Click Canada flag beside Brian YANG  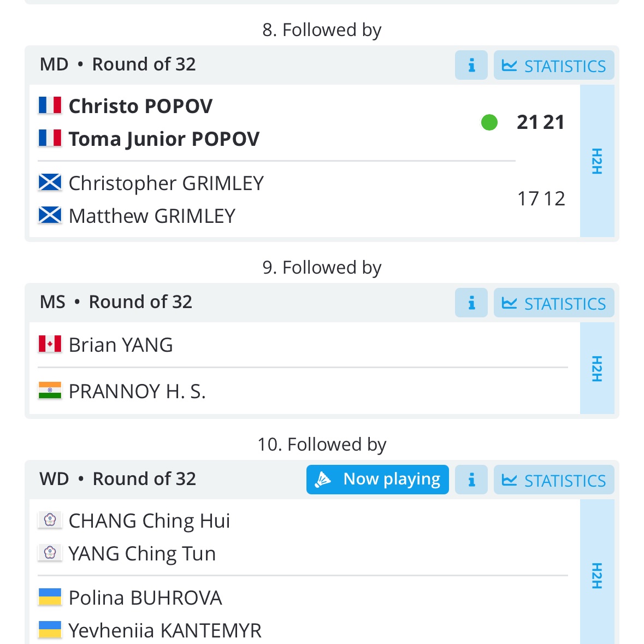coord(50,345)
